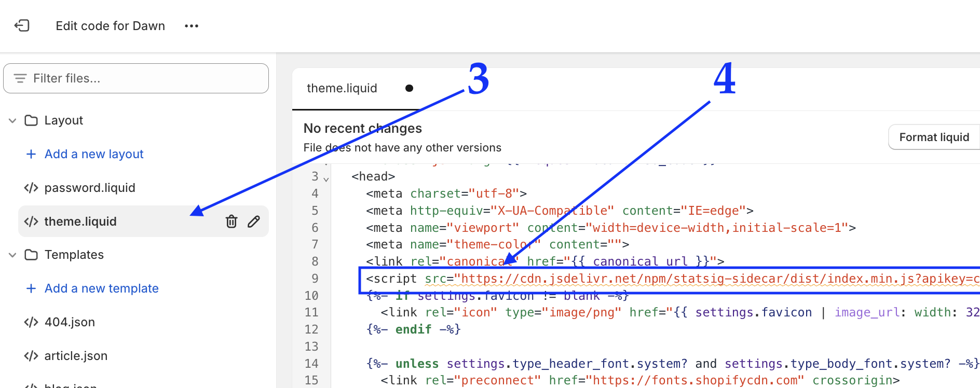Click the filter icon in the search box

tap(20, 78)
